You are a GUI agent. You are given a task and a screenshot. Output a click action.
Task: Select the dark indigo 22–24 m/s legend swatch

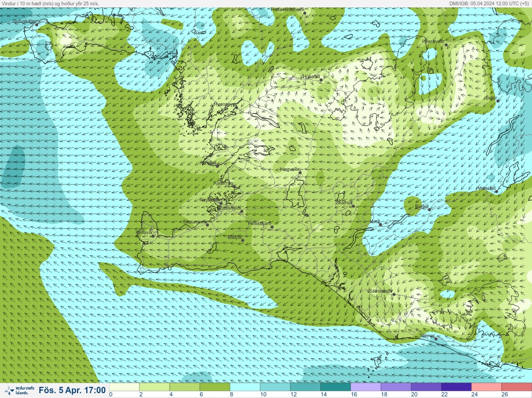[x=456, y=387]
